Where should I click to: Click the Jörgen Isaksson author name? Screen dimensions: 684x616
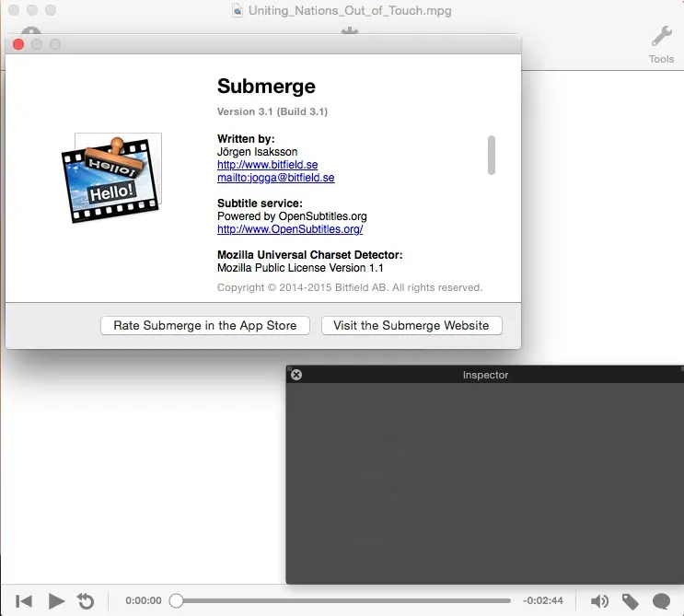point(258,152)
